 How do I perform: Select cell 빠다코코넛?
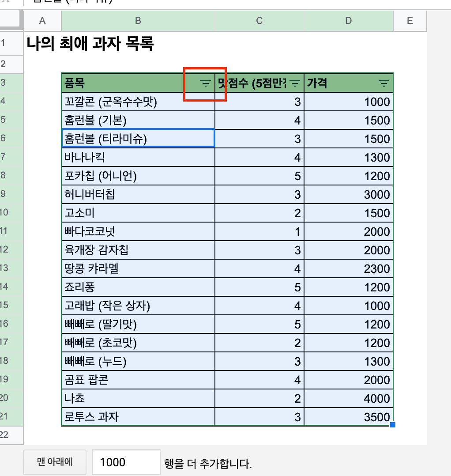pos(138,231)
